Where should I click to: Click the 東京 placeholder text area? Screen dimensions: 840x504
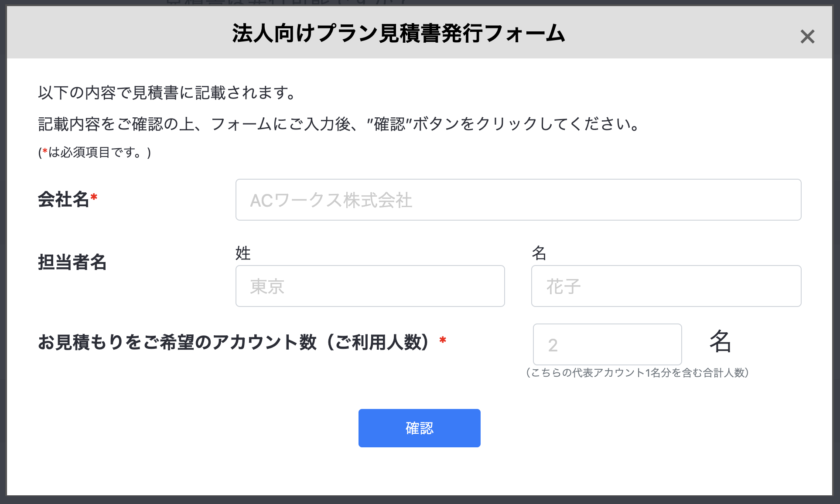[267, 286]
